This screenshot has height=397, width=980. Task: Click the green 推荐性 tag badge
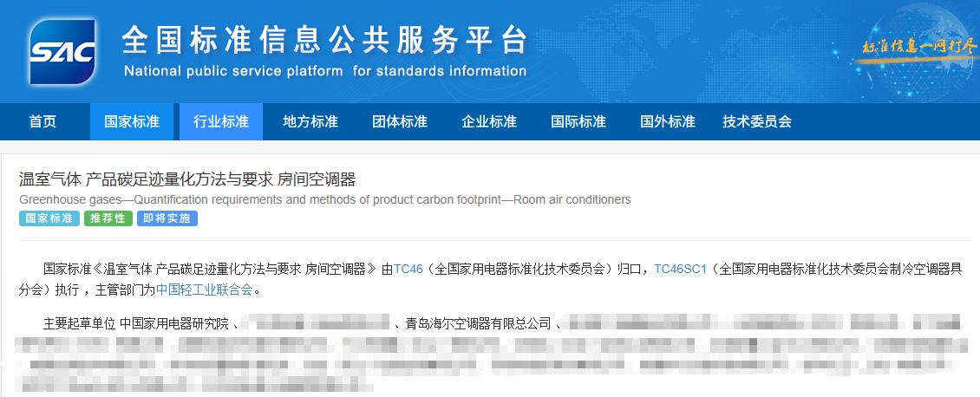point(108,218)
